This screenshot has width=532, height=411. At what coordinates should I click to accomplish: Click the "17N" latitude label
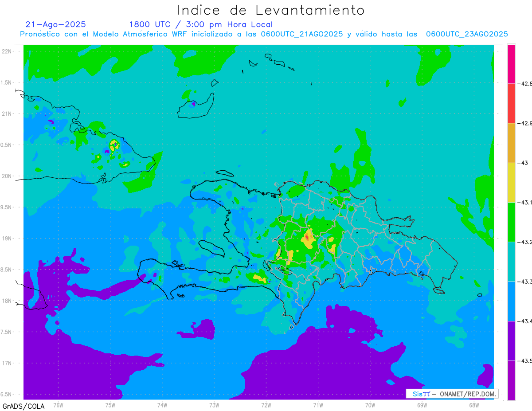click(x=7, y=363)
